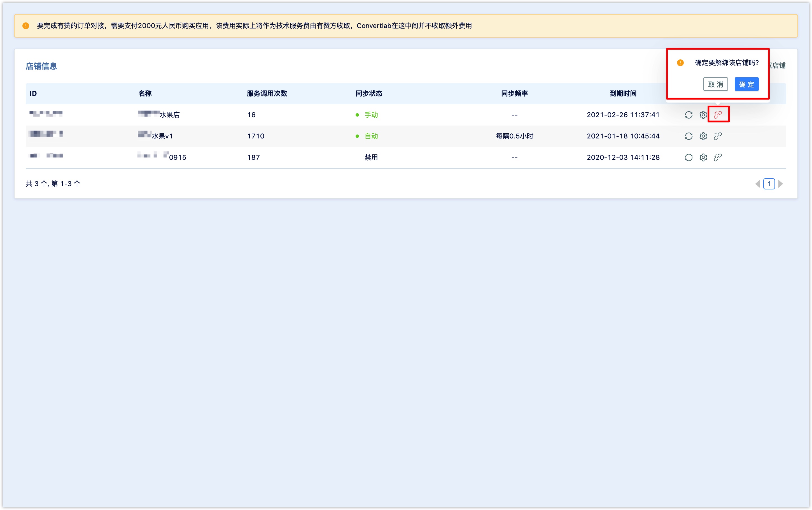Click red unbind icon for 水果店 row
The height and width of the screenshot is (510, 812).
(718, 115)
